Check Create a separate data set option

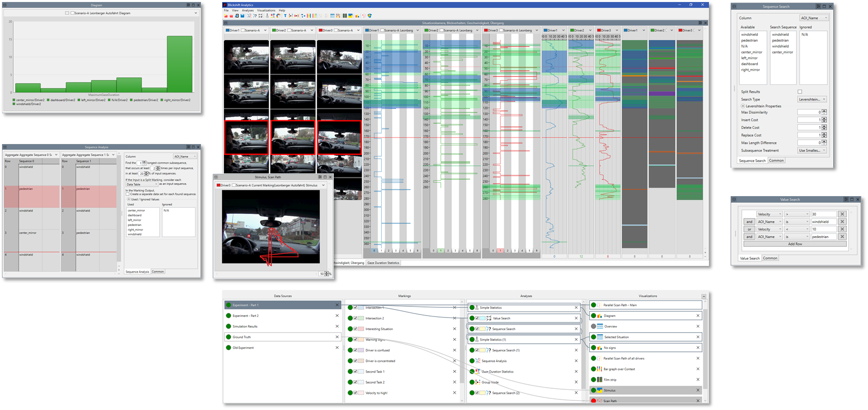click(x=127, y=194)
